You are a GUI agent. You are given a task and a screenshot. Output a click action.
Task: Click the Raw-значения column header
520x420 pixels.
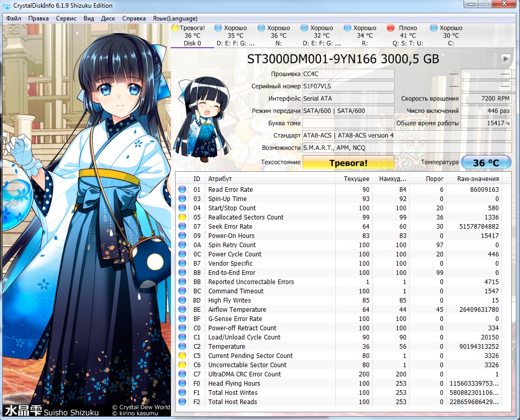tap(474, 179)
